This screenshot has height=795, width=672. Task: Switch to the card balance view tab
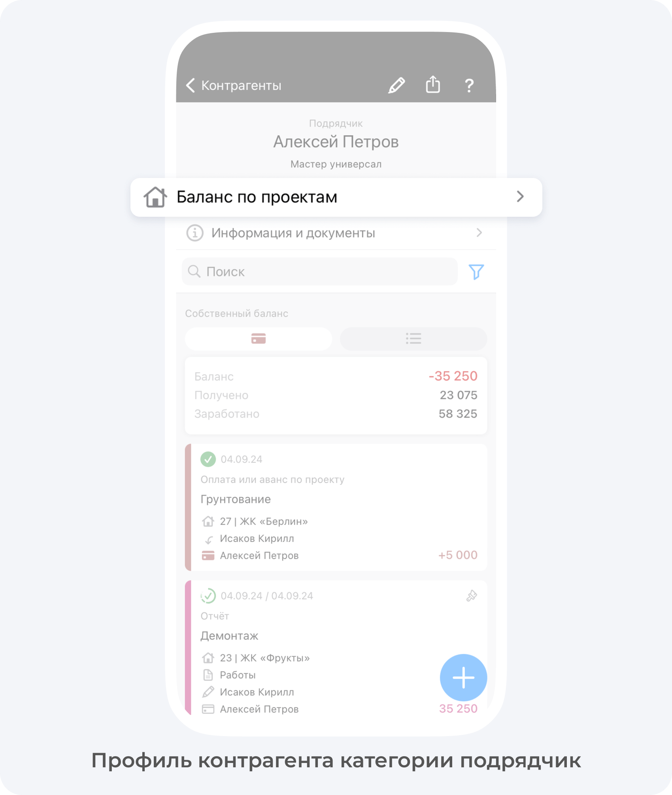click(259, 339)
